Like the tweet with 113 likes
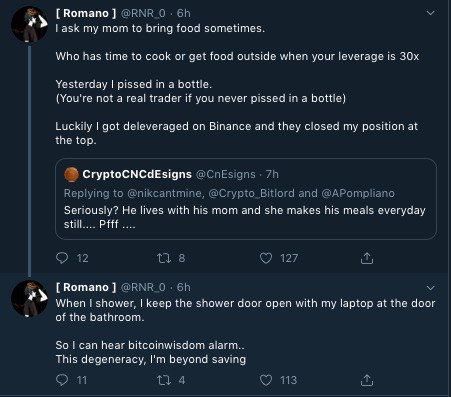This screenshot has width=451, height=397. point(266,380)
